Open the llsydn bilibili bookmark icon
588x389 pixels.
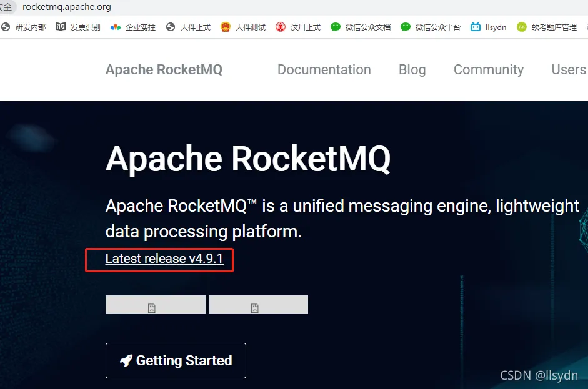click(x=476, y=27)
